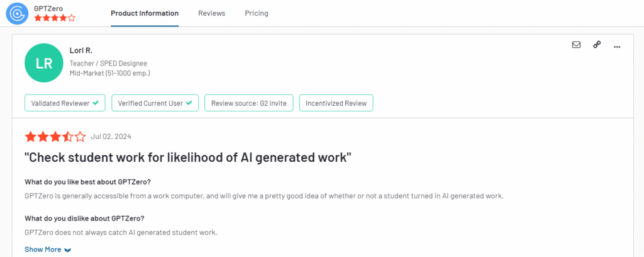Click the GPTZero product name in header
This screenshot has width=644, height=257.
coord(48,8)
